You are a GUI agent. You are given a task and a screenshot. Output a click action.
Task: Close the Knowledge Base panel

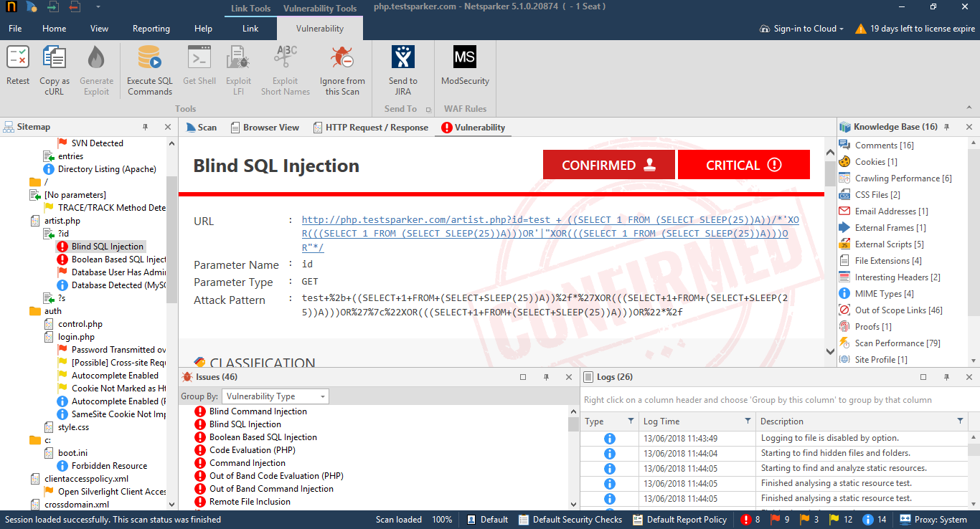(x=969, y=127)
